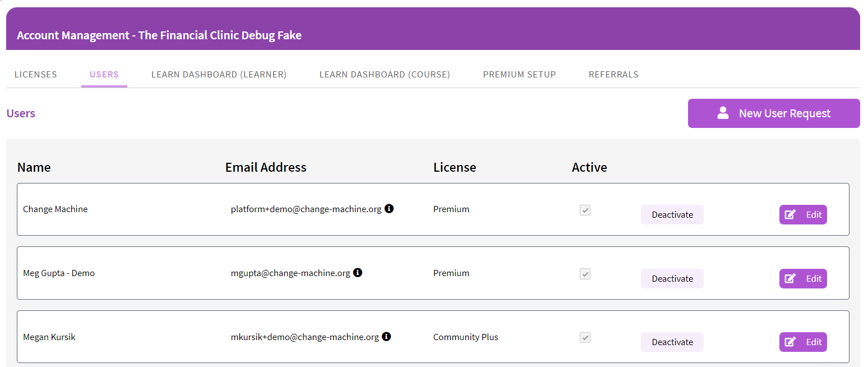Select mkursik+demo@change-machine.org email
The height and width of the screenshot is (367, 868).
point(305,337)
